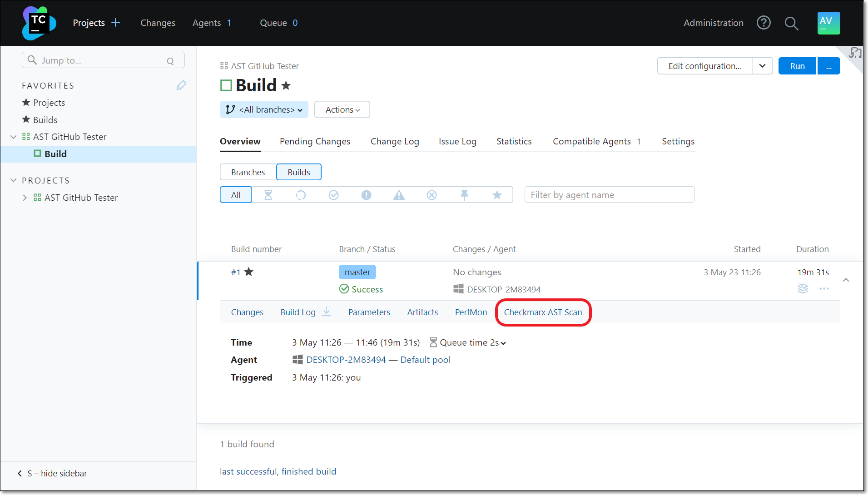Toggle favorite star next to Build title

pos(286,85)
